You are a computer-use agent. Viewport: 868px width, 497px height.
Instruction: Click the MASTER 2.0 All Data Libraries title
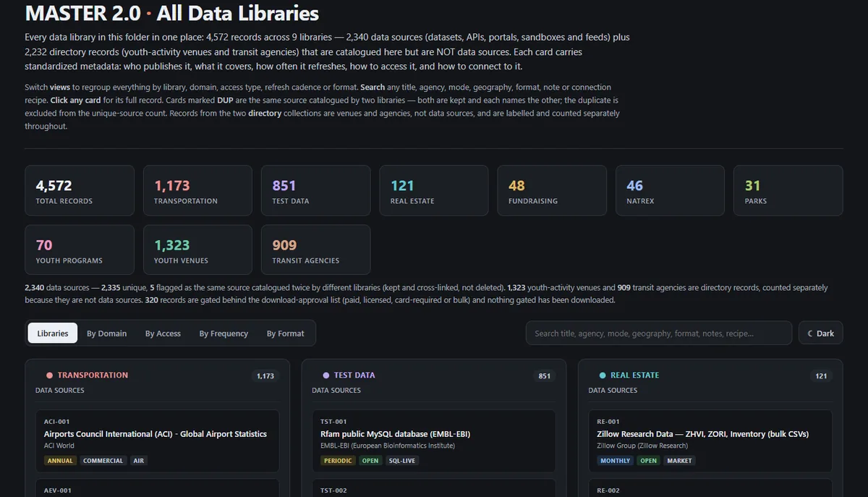point(172,13)
